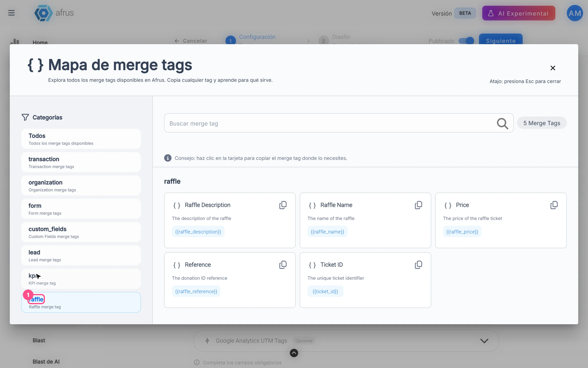The image size is (588, 368).
Task: Click the BETA version badge
Action: [x=465, y=13]
